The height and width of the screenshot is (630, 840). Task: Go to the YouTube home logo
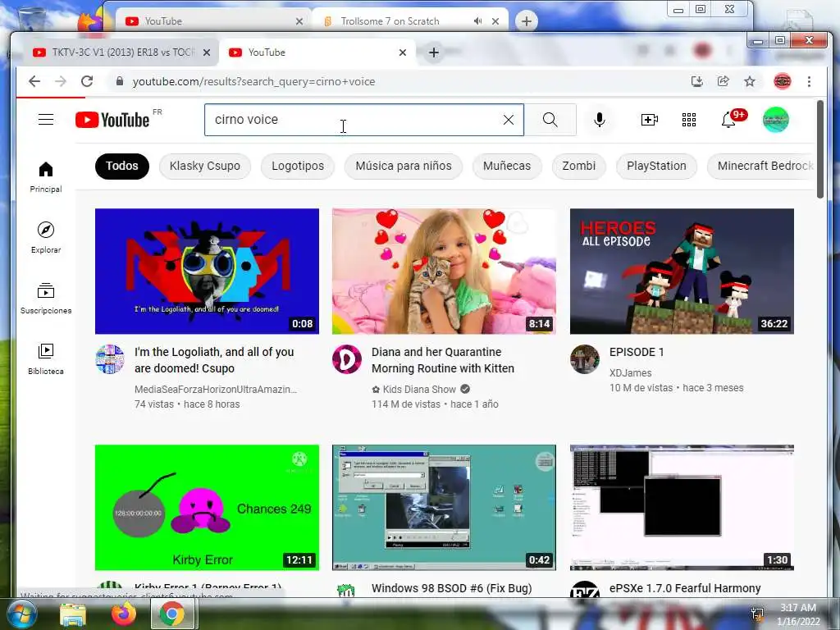pos(112,120)
